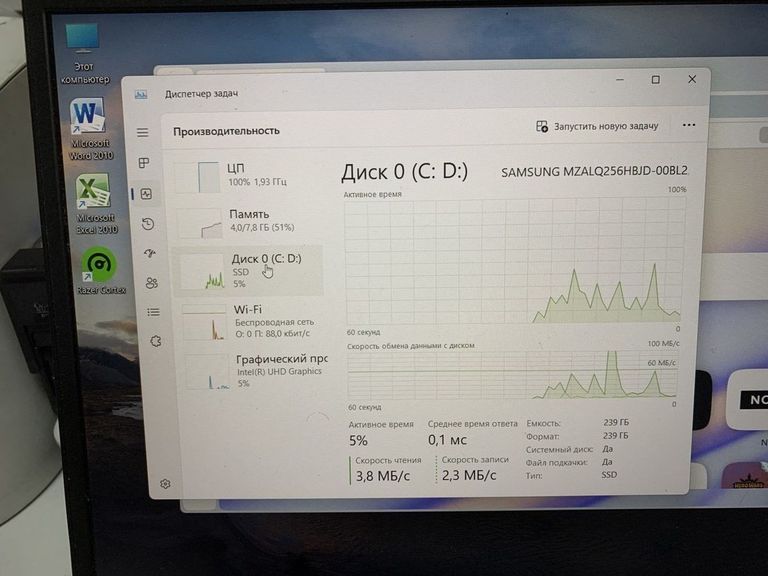
Task: Click the disk transfer rate graph
Action: click(512, 376)
